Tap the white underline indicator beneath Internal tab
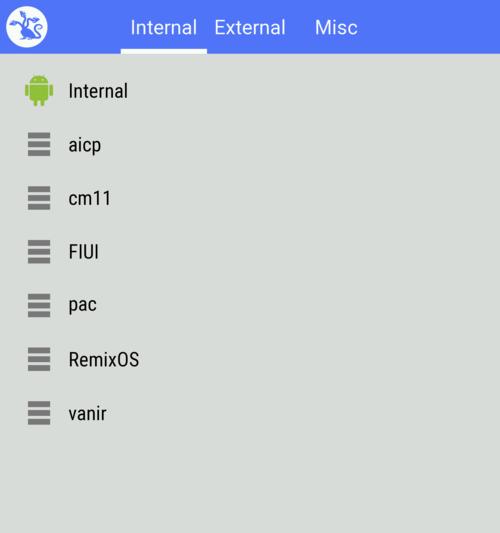Screen dimensions: 500x533 [164, 51]
